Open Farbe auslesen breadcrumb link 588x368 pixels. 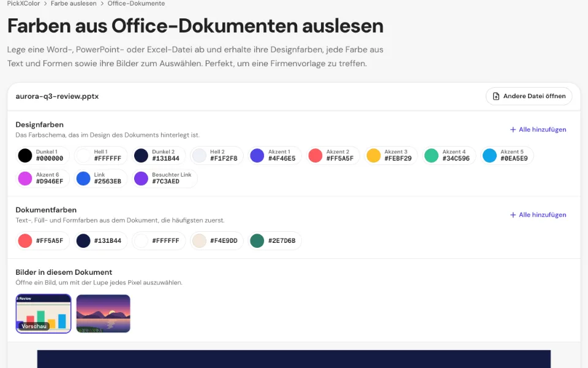pos(73,4)
